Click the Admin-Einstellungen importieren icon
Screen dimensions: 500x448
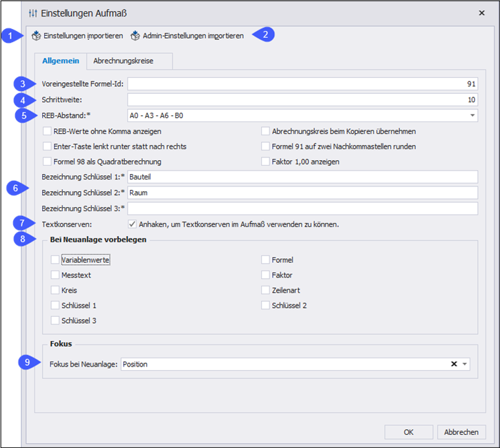(x=135, y=35)
